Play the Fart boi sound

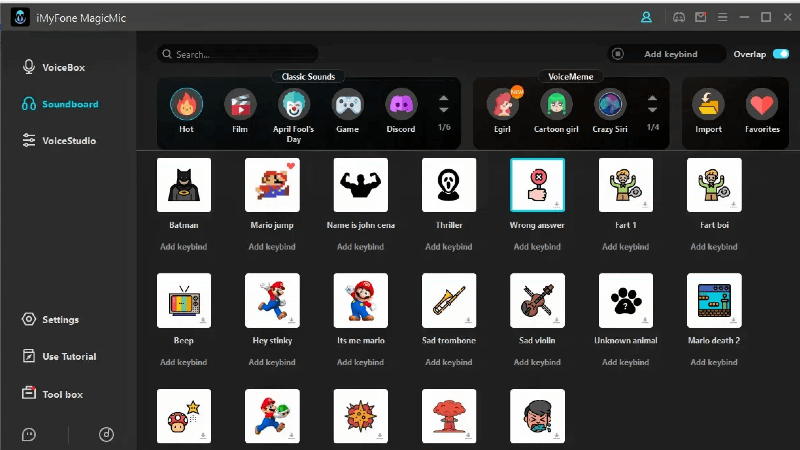pyautogui.click(x=714, y=185)
